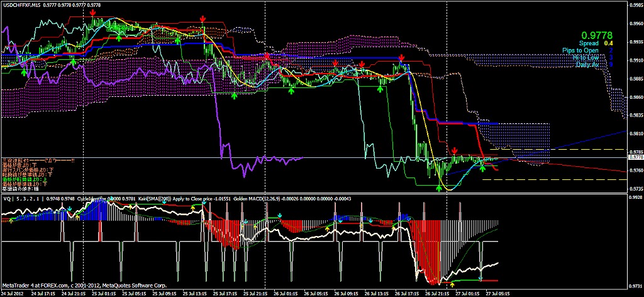644x297 pixels.
Task: Click the leftmost green up arrow signal
Action: click(x=24, y=72)
